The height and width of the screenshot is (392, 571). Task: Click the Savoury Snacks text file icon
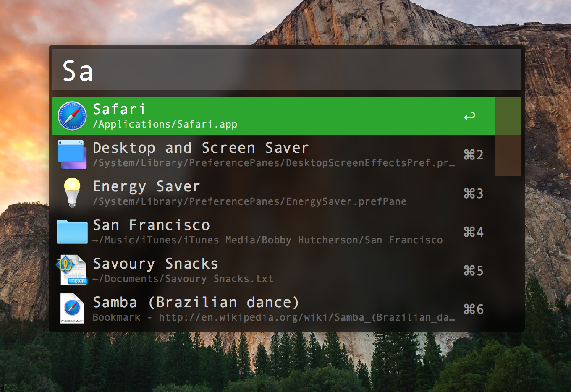pos(72,270)
